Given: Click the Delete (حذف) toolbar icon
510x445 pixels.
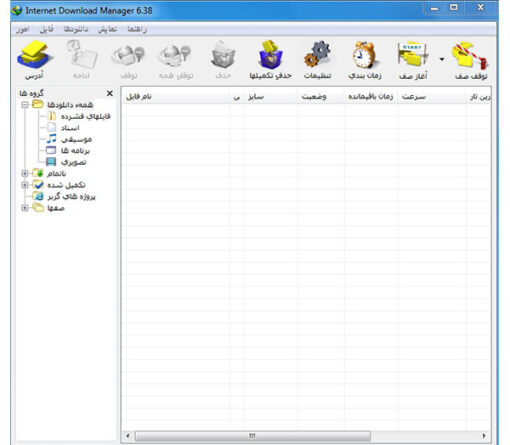Looking at the screenshot, I should (x=223, y=54).
